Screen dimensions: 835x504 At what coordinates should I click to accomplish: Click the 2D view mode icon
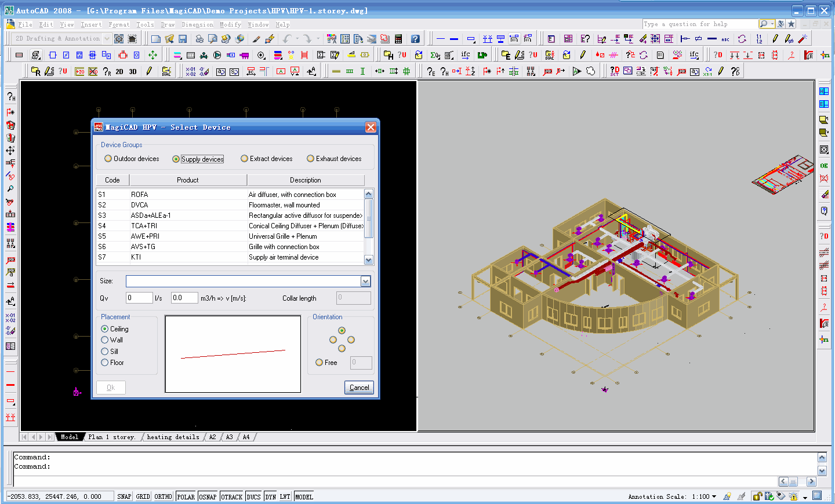click(x=119, y=71)
